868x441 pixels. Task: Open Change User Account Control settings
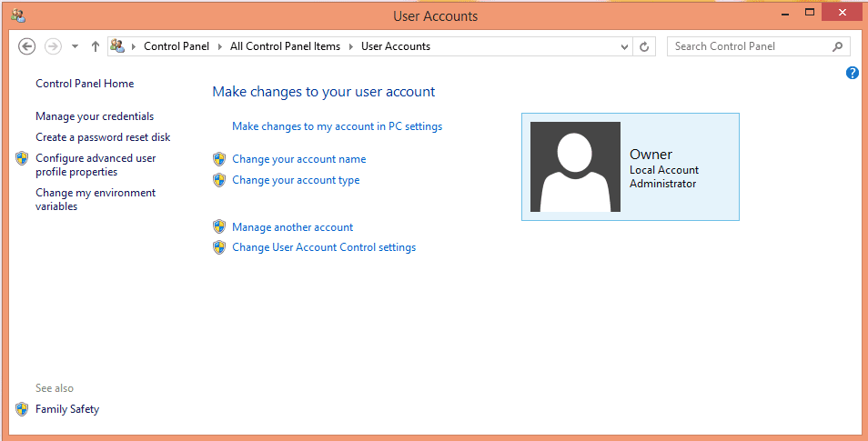[x=324, y=247]
